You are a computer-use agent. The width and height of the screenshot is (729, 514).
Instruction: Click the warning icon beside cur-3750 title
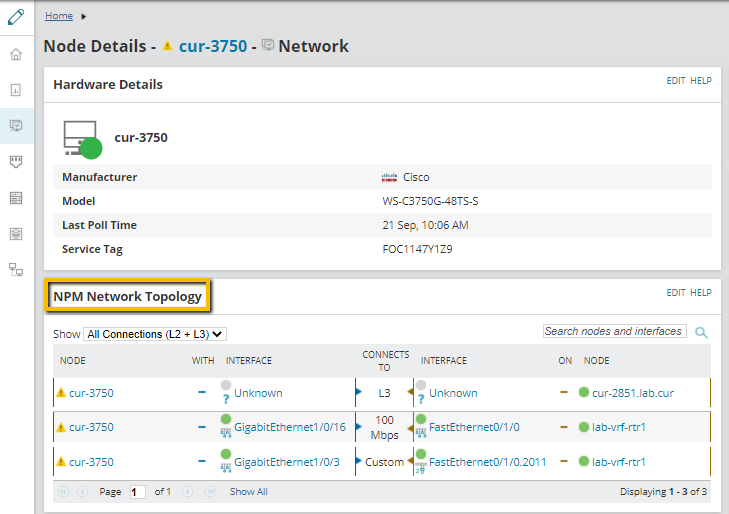tap(167, 46)
